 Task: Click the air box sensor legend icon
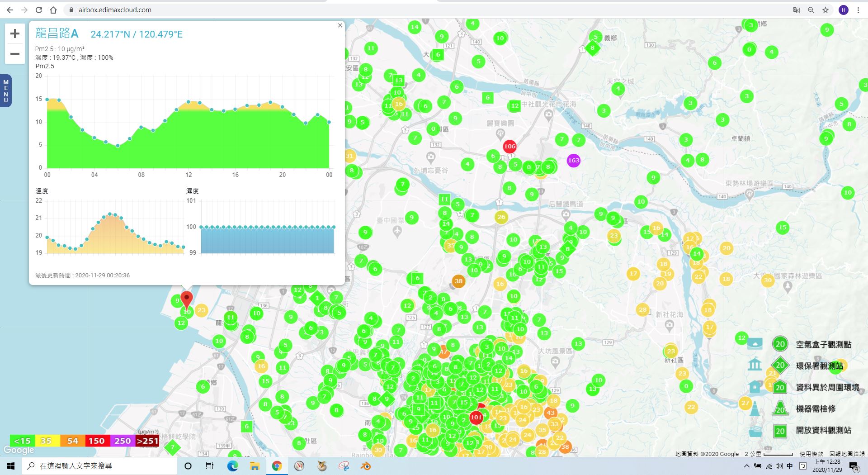click(x=755, y=344)
